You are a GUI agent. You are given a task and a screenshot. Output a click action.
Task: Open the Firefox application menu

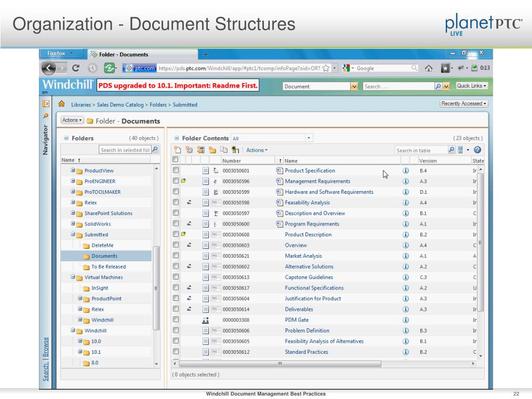point(60,54)
